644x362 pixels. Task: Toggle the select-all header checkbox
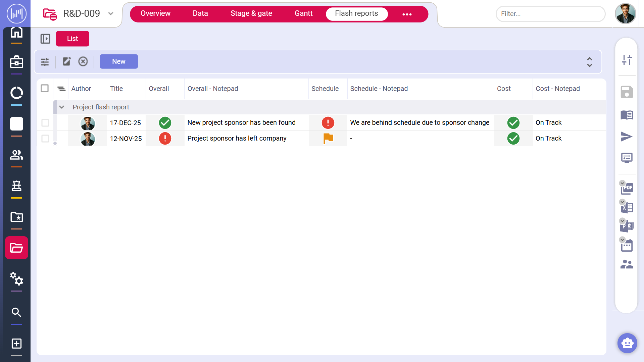coord(45,88)
